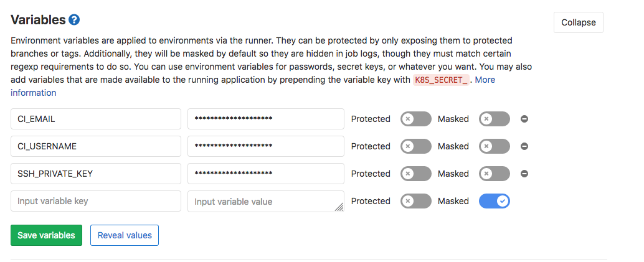Click the SSH_PRIVATE_KEY hidden value field
This screenshot has width=644, height=262.
265,174
